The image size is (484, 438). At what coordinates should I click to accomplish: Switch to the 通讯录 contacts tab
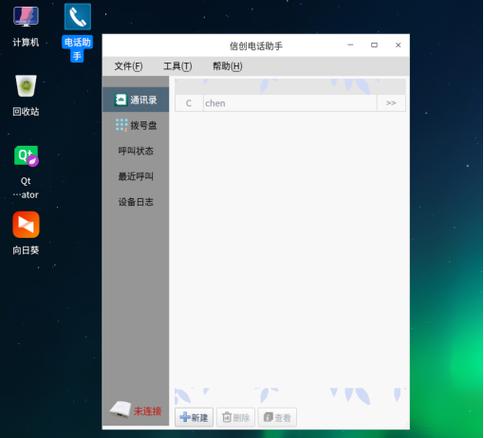[x=136, y=100]
